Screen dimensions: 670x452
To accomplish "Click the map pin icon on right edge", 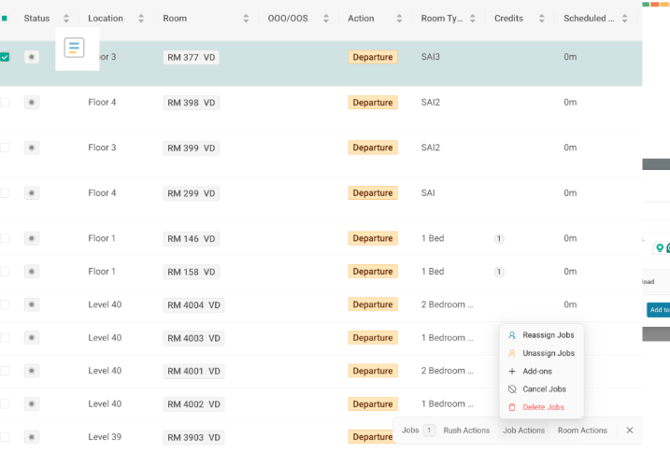I will (660, 248).
